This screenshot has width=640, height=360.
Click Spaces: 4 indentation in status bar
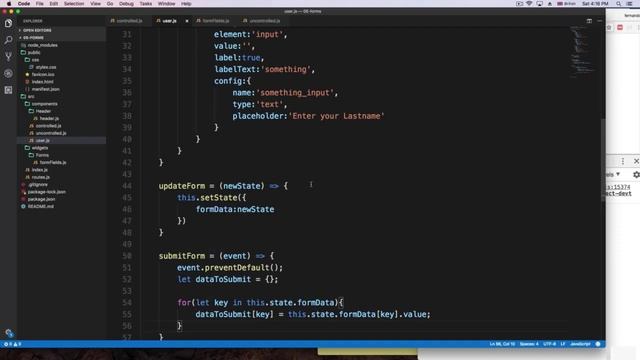pyautogui.click(x=529, y=344)
